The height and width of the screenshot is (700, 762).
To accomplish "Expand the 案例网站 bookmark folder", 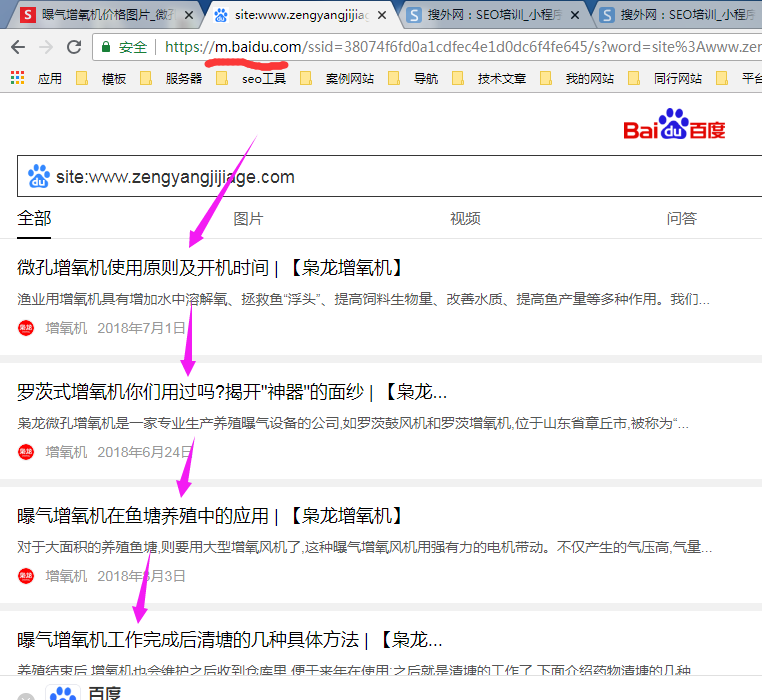I will pyautogui.click(x=340, y=78).
